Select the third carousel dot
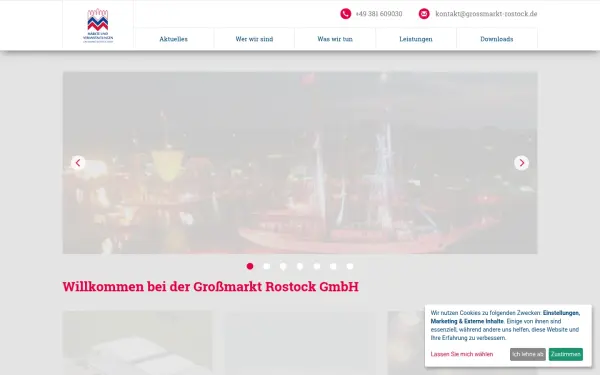The height and width of the screenshot is (375, 600). tap(283, 266)
